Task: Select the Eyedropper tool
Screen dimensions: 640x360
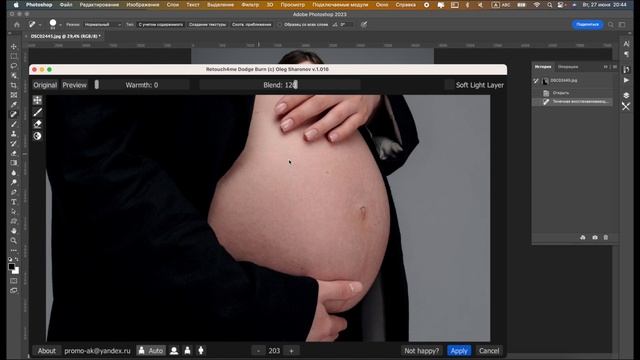Action: click(14, 105)
